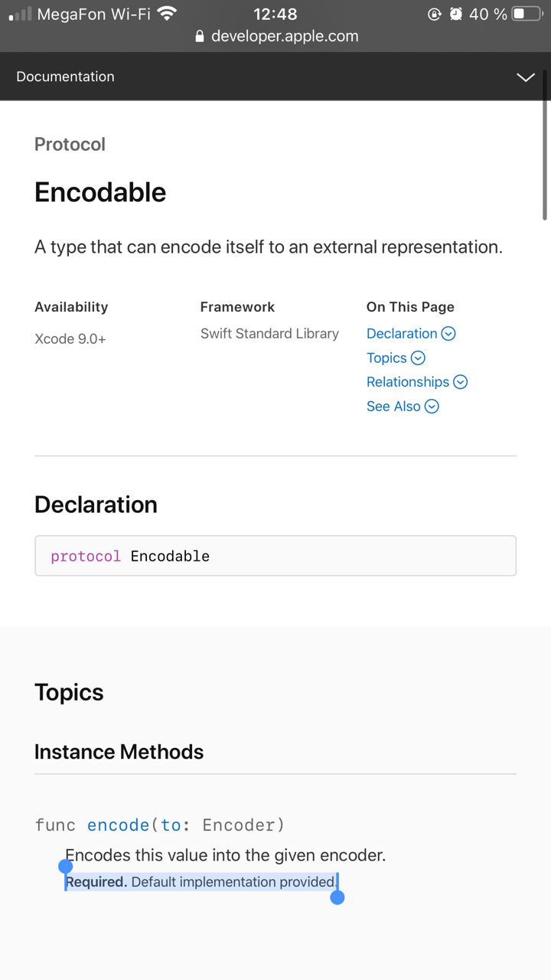Expand the Documentation menu chevron
Screen dimensions: 551x980
pyautogui.click(x=526, y=77)
